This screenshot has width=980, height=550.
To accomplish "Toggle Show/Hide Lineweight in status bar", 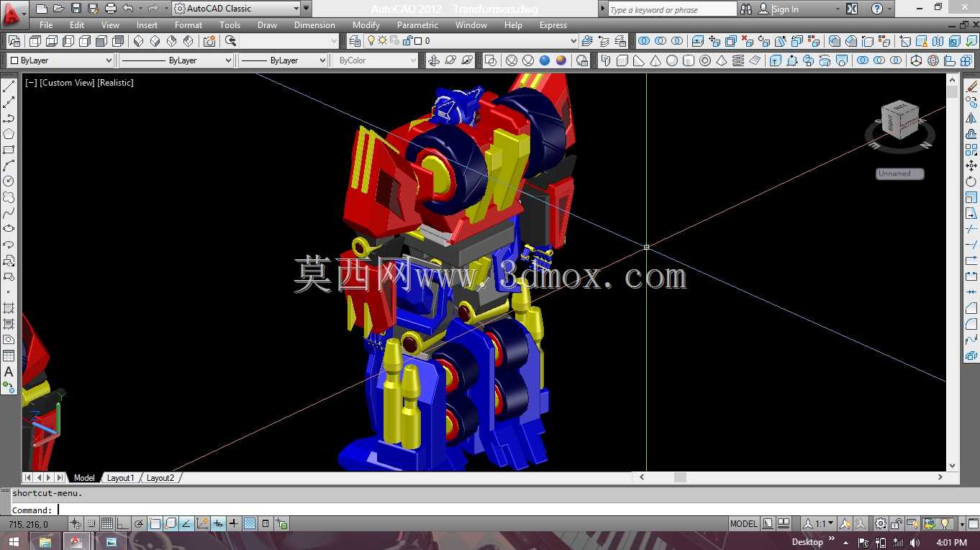I will (x=234, y=523).
